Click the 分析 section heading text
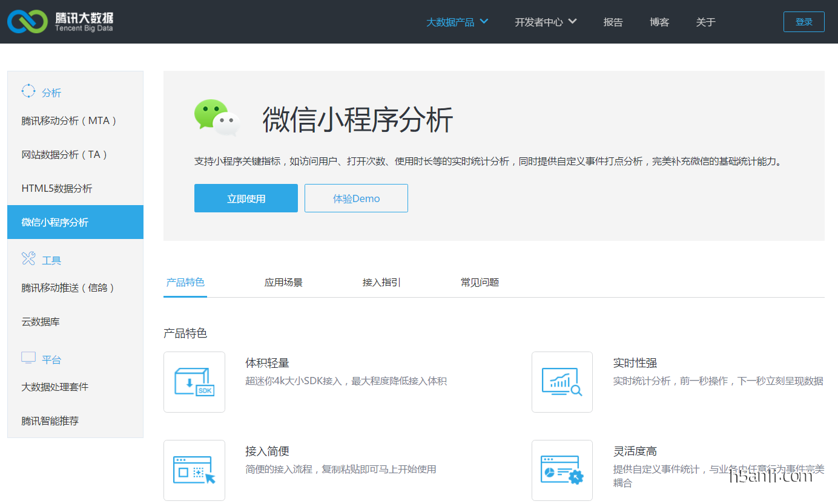 [51, 93]
